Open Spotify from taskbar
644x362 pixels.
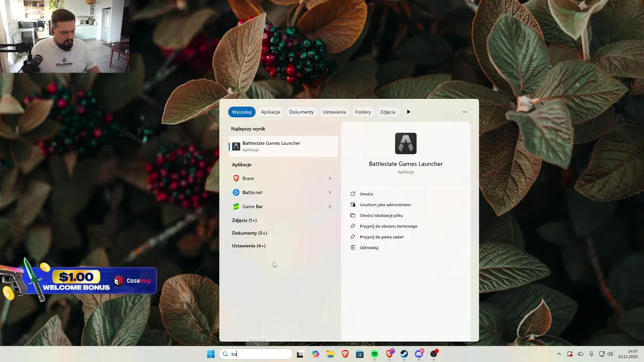[375, 354]
